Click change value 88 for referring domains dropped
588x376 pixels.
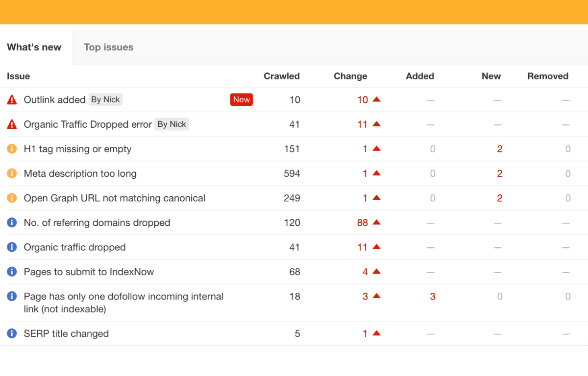click(363, 223)
